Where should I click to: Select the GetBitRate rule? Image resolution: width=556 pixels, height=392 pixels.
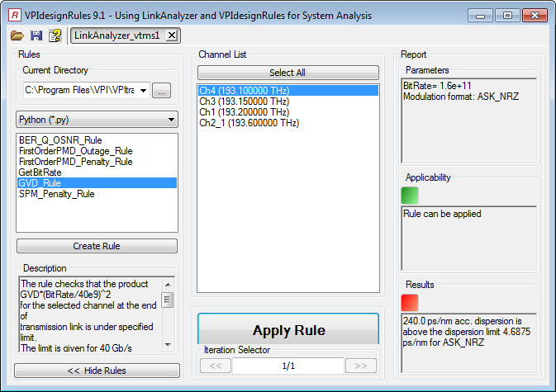97,172
